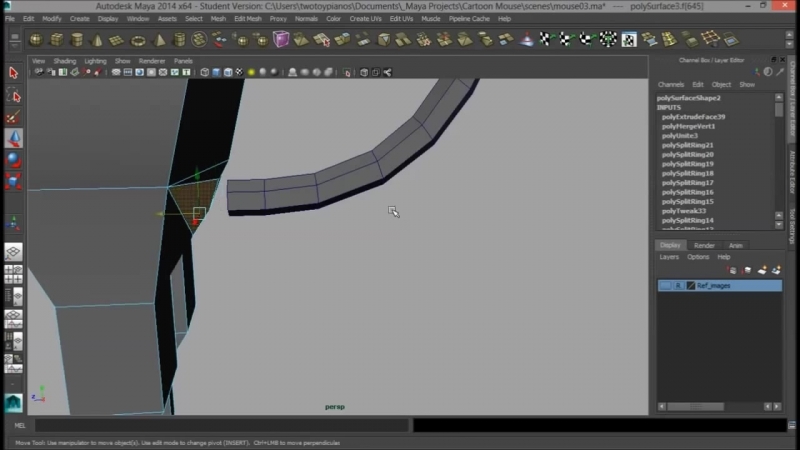Toggle R reference state of Ref_images layer

click(x=678, y=286)
